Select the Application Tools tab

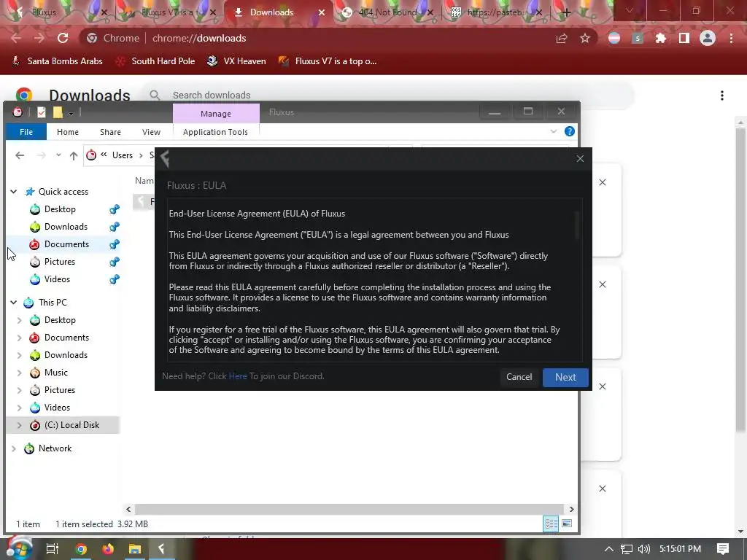click(x=215, y=132)
